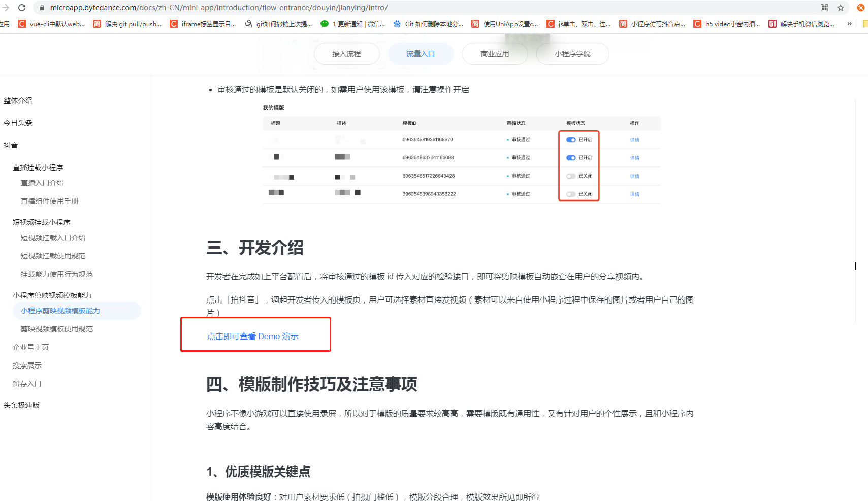868x501 pixels.
Task: Switch to the 商业应用 tab
Action: [x=495, y=54]
